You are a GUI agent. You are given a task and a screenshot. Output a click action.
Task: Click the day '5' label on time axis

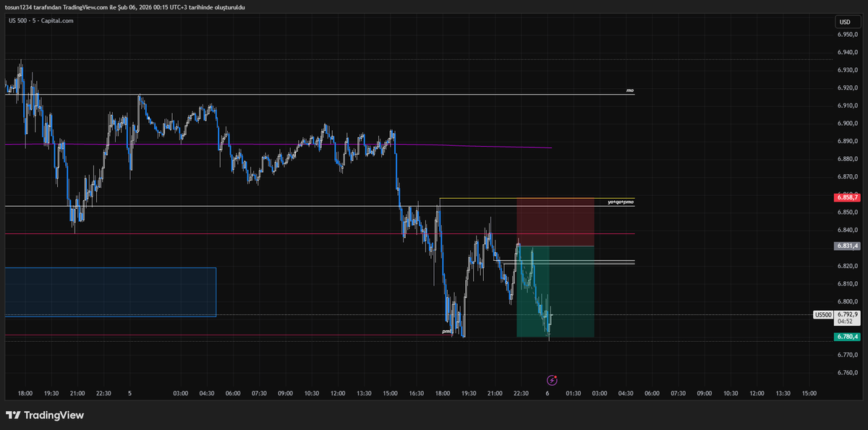(x=129, y=393)
